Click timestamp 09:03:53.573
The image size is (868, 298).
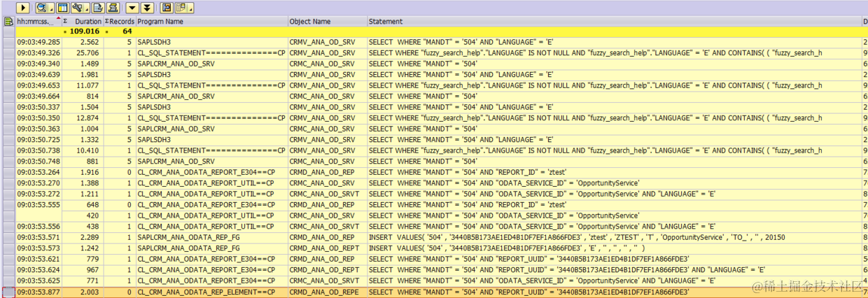(38, 248)
